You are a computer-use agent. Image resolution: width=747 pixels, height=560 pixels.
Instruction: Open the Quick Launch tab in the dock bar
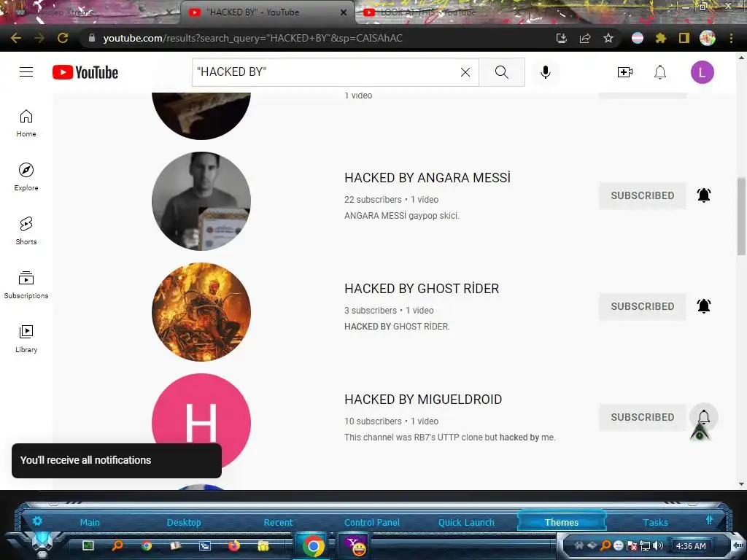point(466,522)
